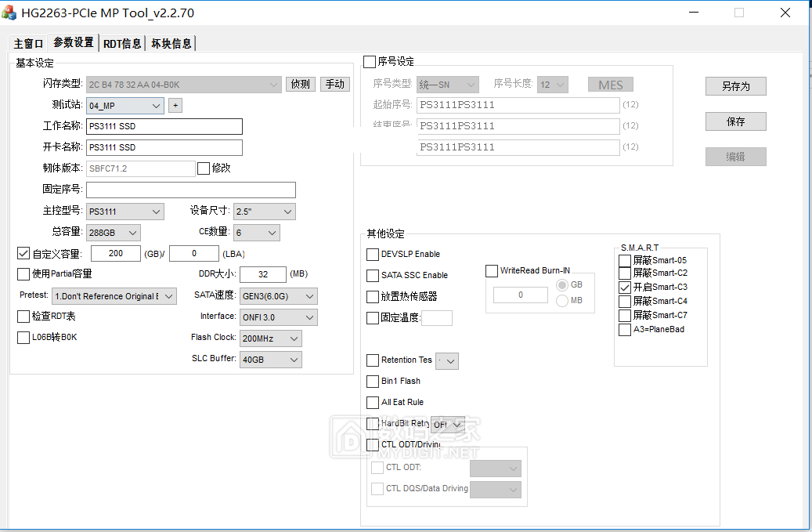Open the CE数量 dropdown
The height and width of the screenshot is (532, 812).
tap(256, 233)
